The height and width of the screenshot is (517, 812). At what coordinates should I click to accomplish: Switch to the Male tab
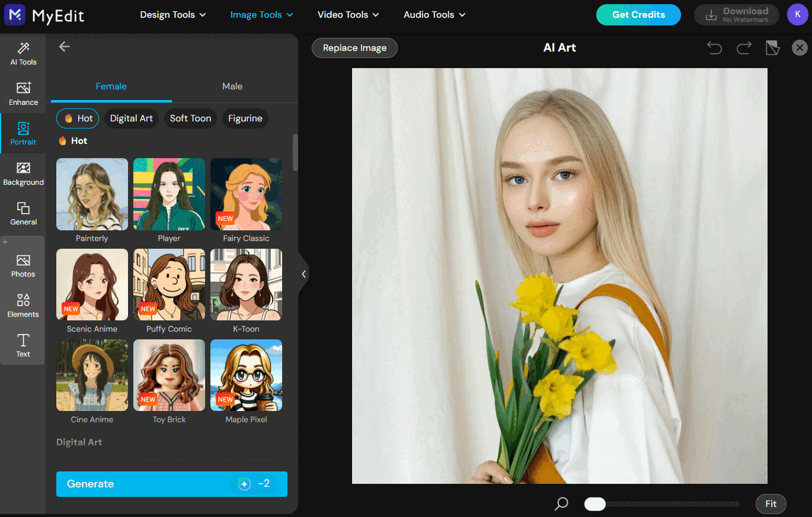[232, 86]
